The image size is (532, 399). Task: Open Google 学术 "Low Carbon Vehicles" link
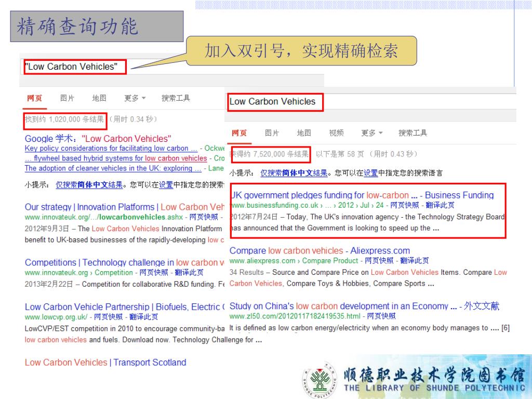click(98, 138)
